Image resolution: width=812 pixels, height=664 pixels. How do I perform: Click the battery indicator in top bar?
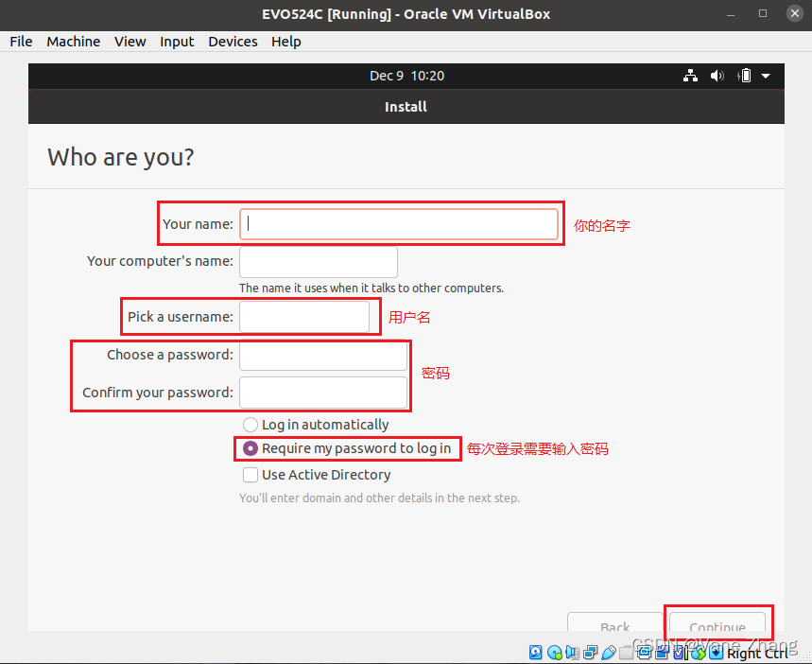click(x=744, y=76)
